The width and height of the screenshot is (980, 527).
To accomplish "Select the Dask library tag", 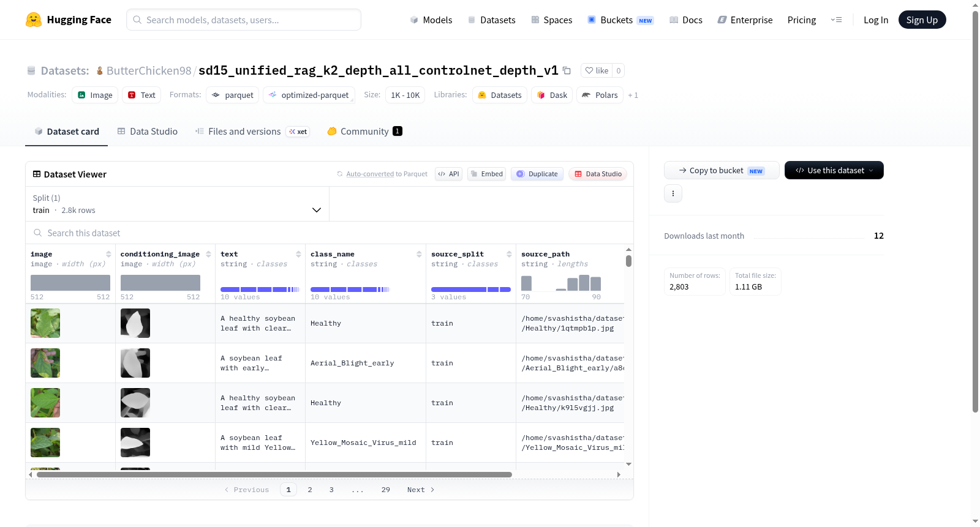I will [552, 95].
